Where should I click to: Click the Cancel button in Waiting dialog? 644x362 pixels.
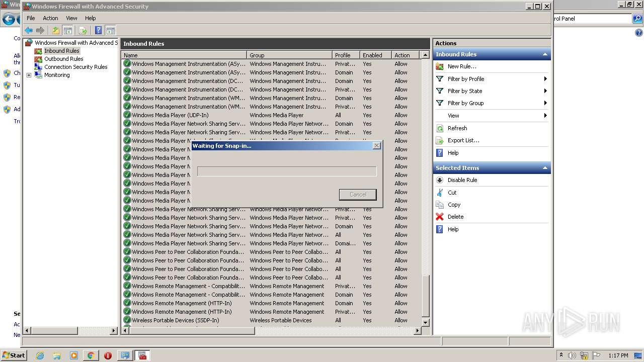tap(358, 195)
